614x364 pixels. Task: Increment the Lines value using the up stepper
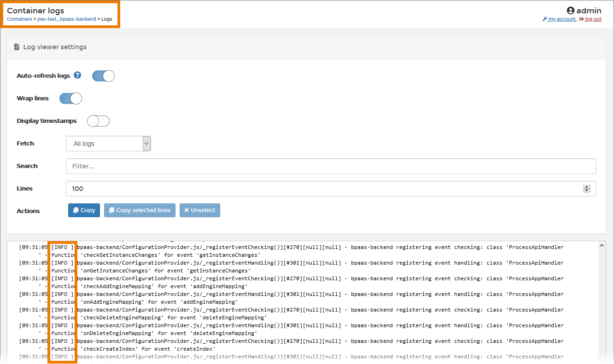pos(586,186)
